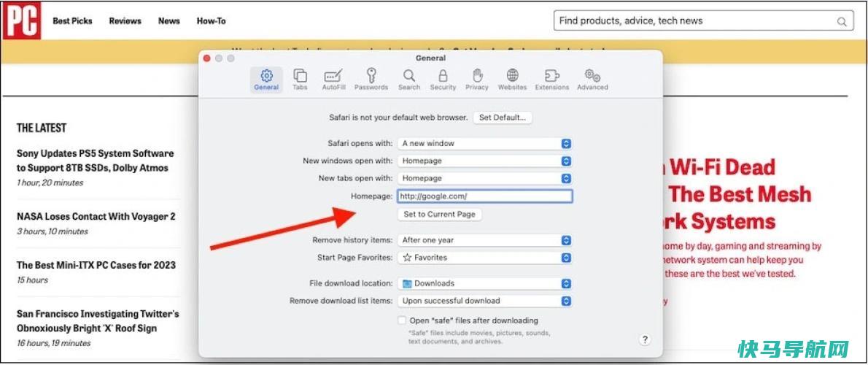
Task: Open the Security preferences pane
Action: tap(443, 80)
